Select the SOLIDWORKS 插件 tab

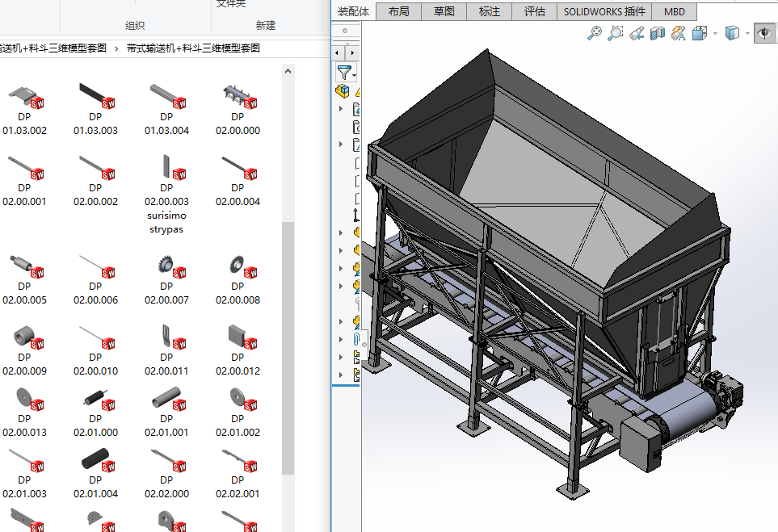pos(604,11)
